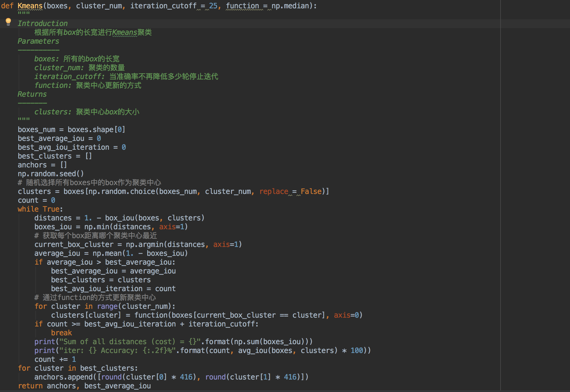
Task: Click the anchors.append call
Action: (x=171, y=377)
